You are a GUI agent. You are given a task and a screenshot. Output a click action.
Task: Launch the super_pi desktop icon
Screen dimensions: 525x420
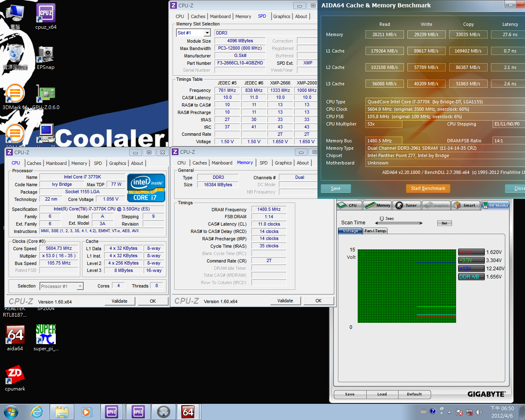(46, 338)
